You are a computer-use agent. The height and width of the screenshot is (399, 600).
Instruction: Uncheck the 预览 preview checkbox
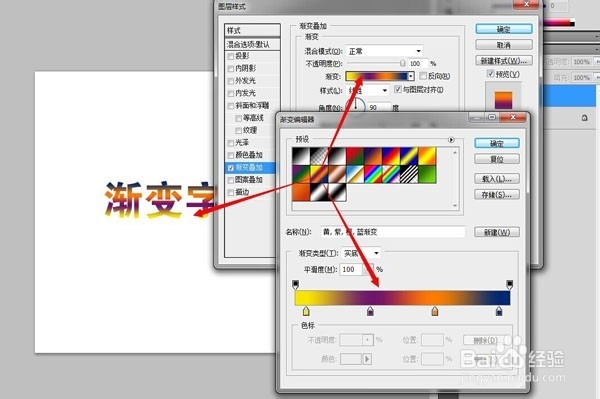point(491,73)
